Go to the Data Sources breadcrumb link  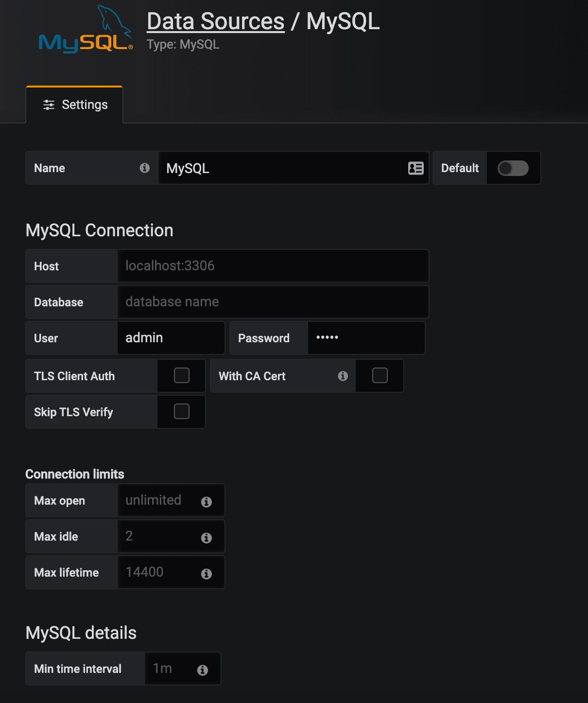tap(215, 21)
